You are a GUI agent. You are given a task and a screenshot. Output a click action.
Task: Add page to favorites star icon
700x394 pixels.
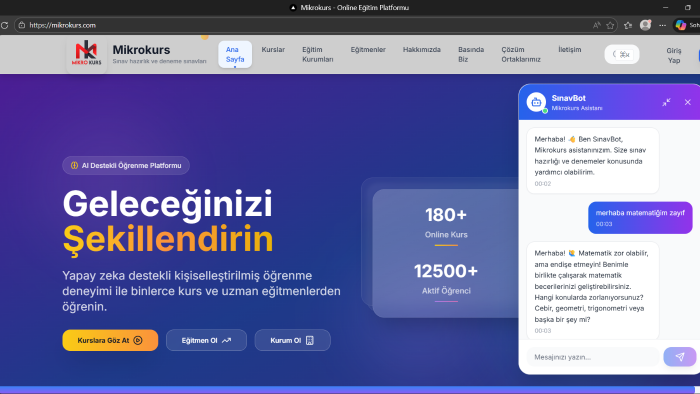tap(610, 25)
